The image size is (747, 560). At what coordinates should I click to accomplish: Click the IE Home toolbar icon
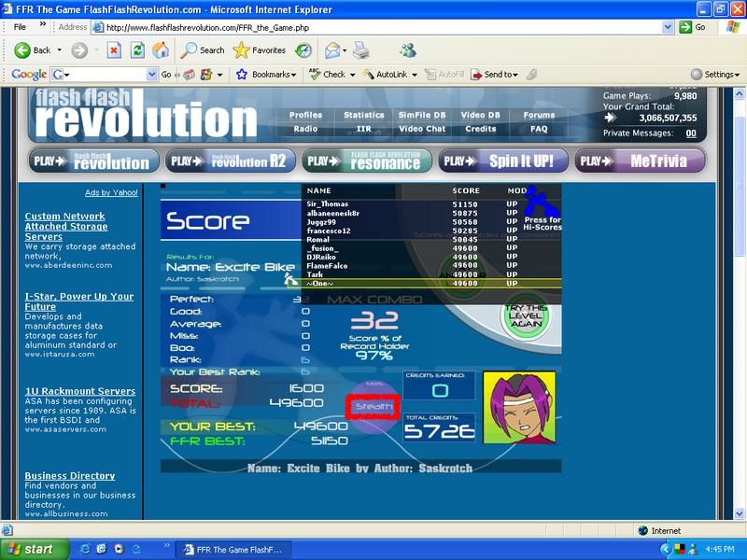coord(161,50)
